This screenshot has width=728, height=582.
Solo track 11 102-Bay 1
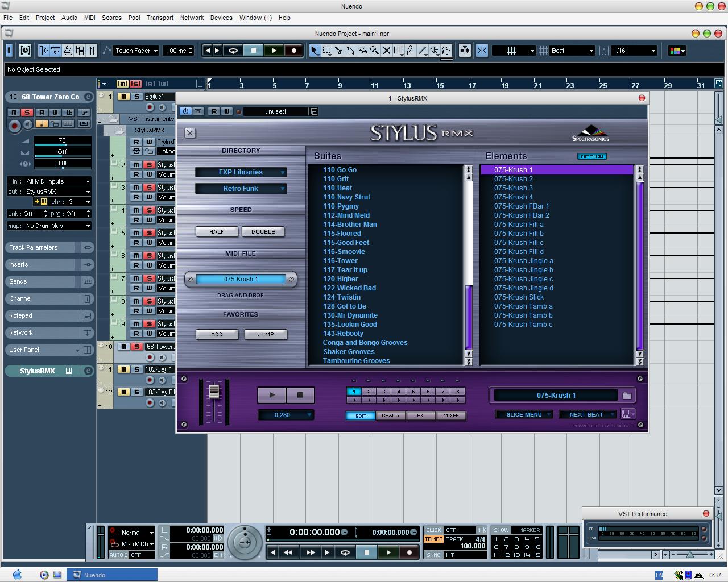pyautogui.click(x=136, y=369)
